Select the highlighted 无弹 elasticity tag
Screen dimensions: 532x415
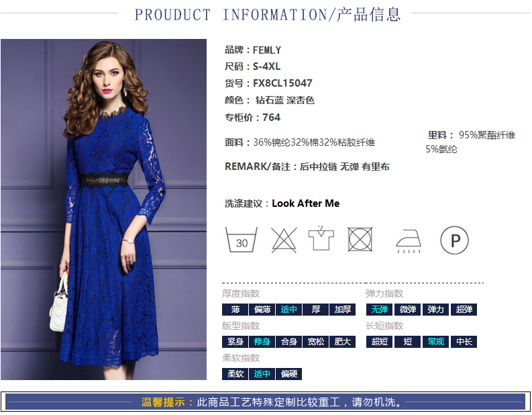(379, 310)
